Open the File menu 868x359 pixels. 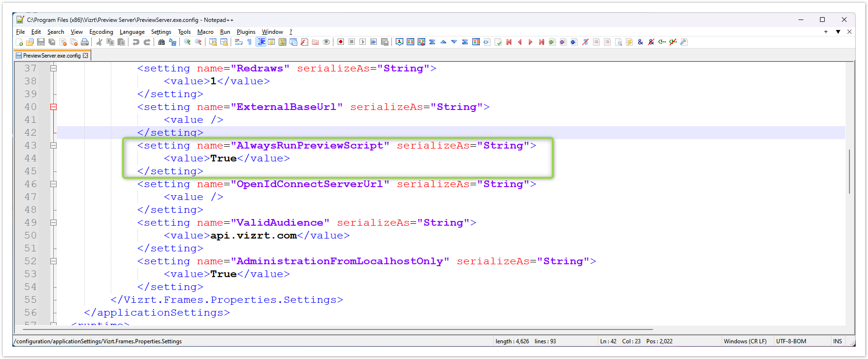click(x=20, y=32)
